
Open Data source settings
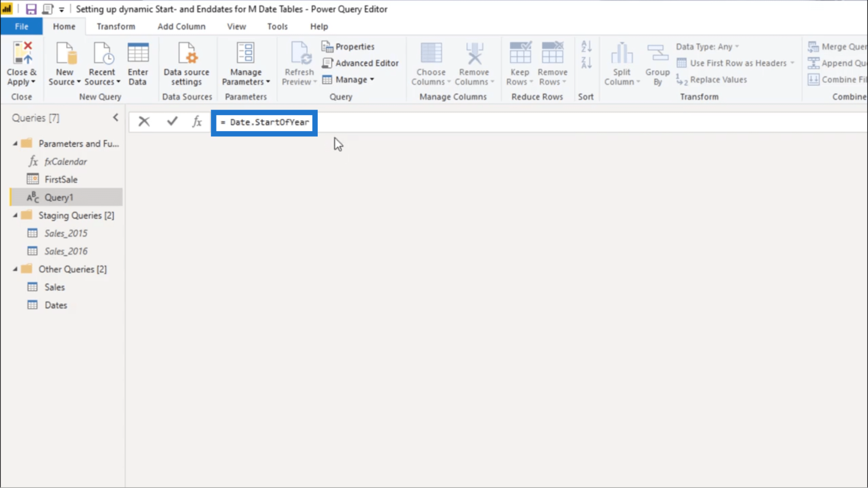(187, 64)
